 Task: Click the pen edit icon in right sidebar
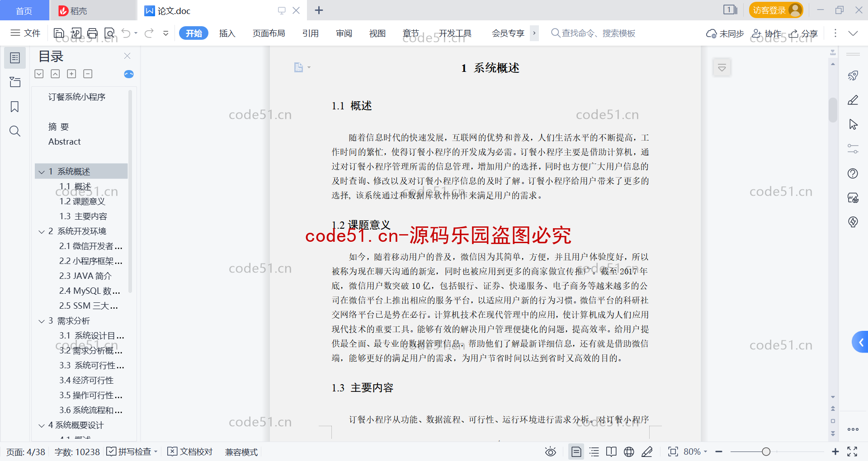853,100
